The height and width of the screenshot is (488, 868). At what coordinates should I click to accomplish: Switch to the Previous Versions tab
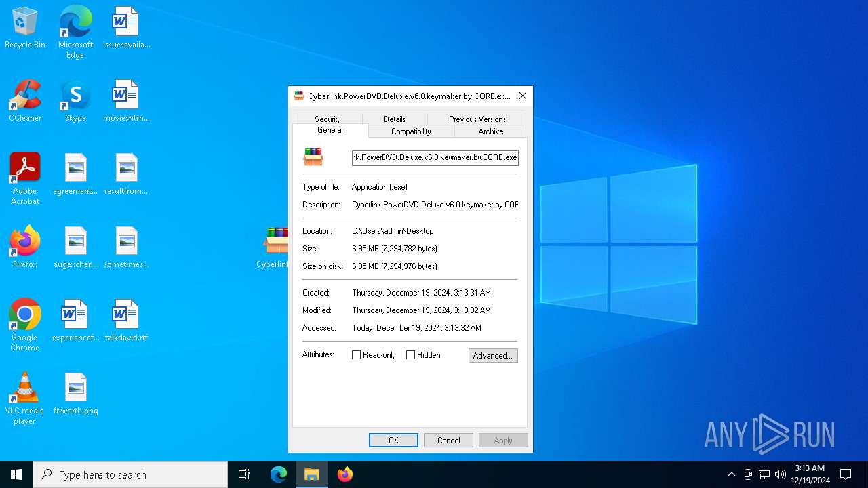click(x=477, y=119)
